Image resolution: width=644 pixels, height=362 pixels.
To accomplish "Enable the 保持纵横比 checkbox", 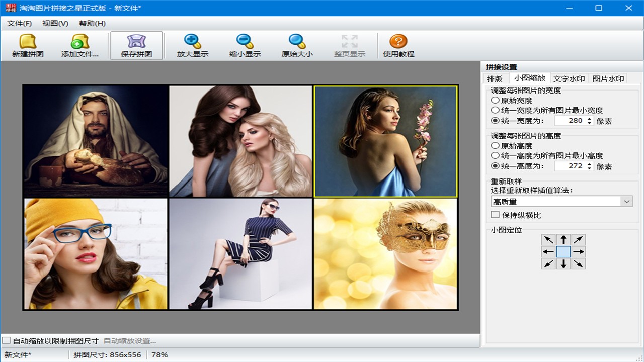I will 496,215.
